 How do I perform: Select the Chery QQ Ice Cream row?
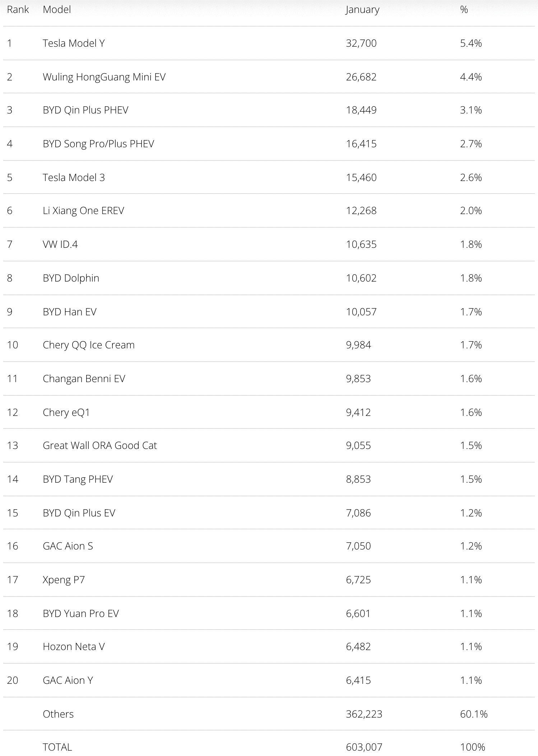89,345
